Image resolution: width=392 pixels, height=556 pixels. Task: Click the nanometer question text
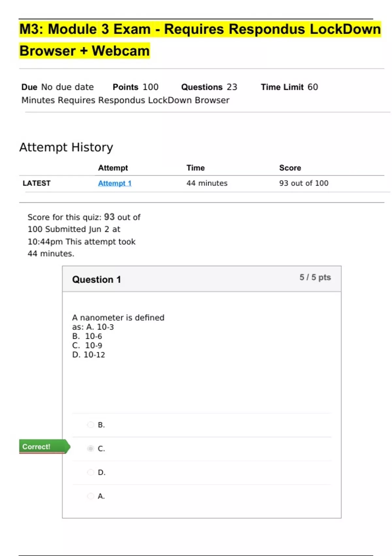click(118, 318)
